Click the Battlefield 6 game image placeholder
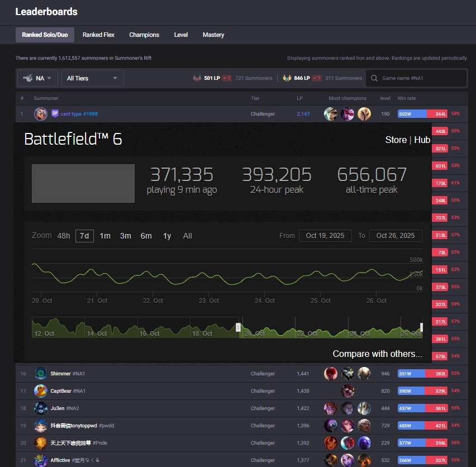The image size is (476, 467). pyautogui.click(x=83, y=184)
